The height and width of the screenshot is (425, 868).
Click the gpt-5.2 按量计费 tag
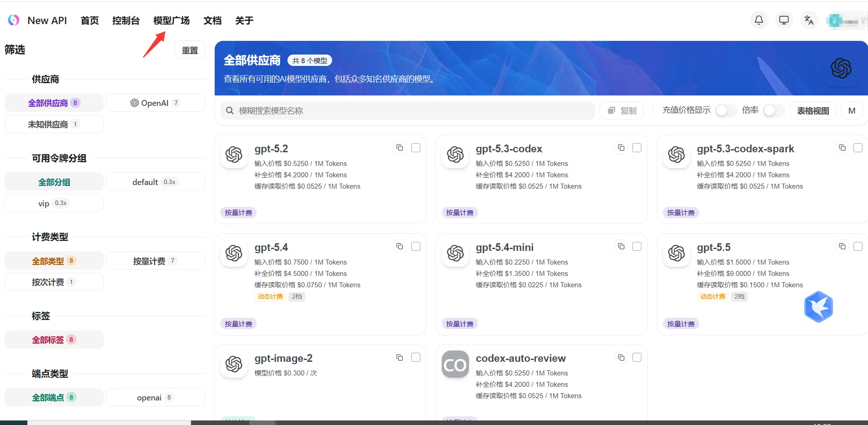point(238,212)
